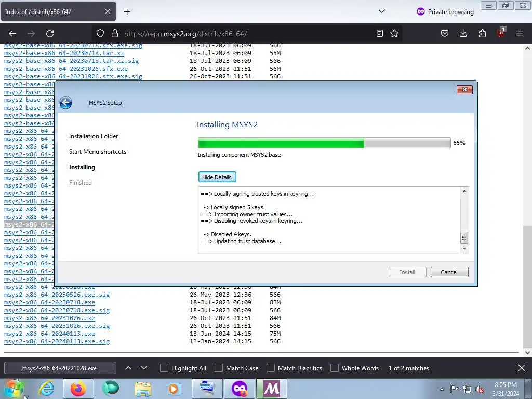
Task: Open msys2-base-x86_64-20231026.sfx.exe link
Action: (x=66, y=69)
